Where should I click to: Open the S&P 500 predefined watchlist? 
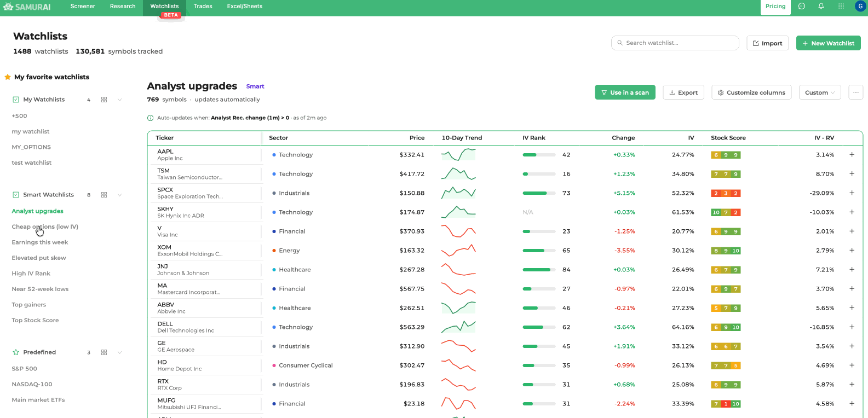[25, 369]
